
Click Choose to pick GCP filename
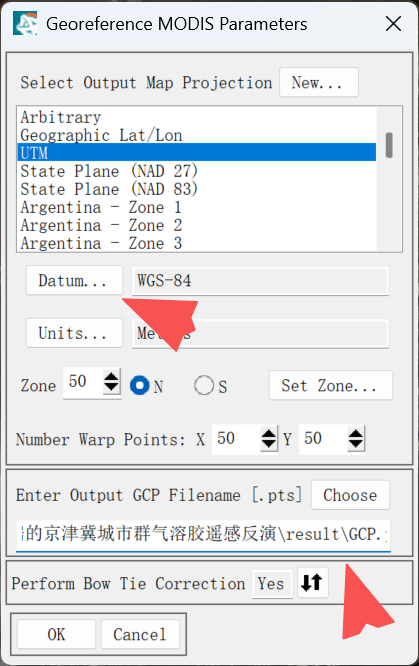point(350,495)
